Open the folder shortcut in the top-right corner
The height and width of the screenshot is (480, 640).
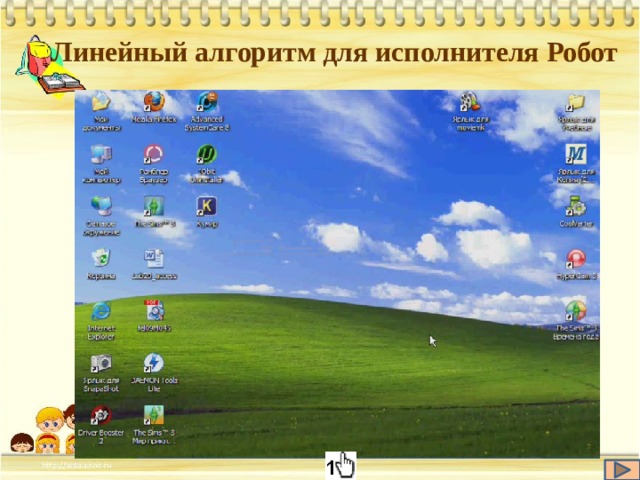[x=576, y=102]
